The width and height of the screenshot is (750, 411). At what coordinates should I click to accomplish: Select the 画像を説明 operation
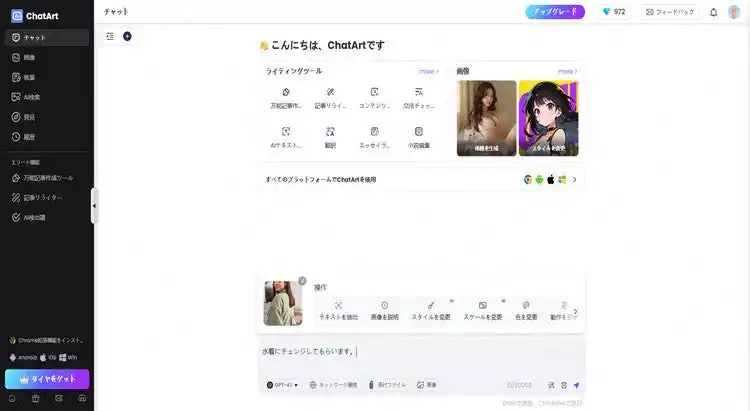point(384,310)
